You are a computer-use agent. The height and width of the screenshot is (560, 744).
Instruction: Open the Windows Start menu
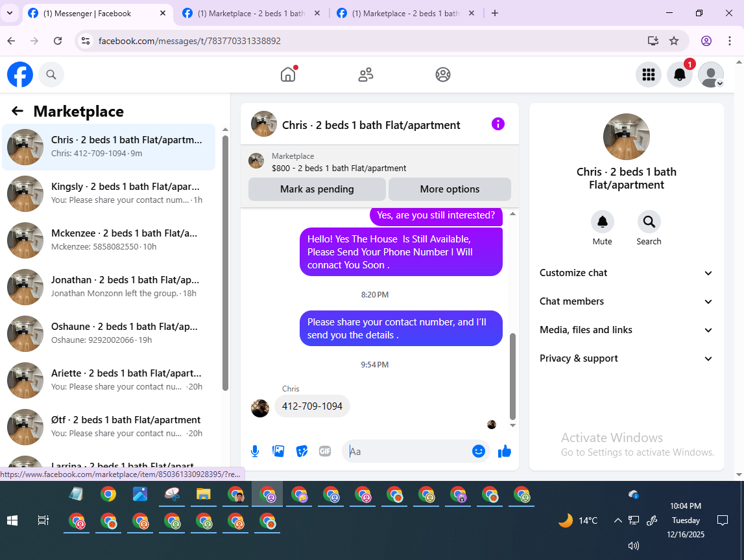click(12, 520)
